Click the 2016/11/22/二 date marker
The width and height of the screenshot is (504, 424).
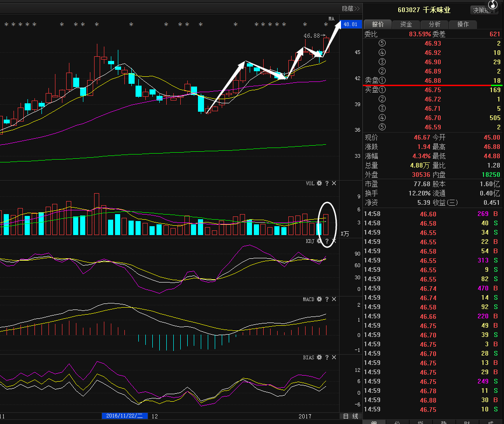[x=125, y=416]
